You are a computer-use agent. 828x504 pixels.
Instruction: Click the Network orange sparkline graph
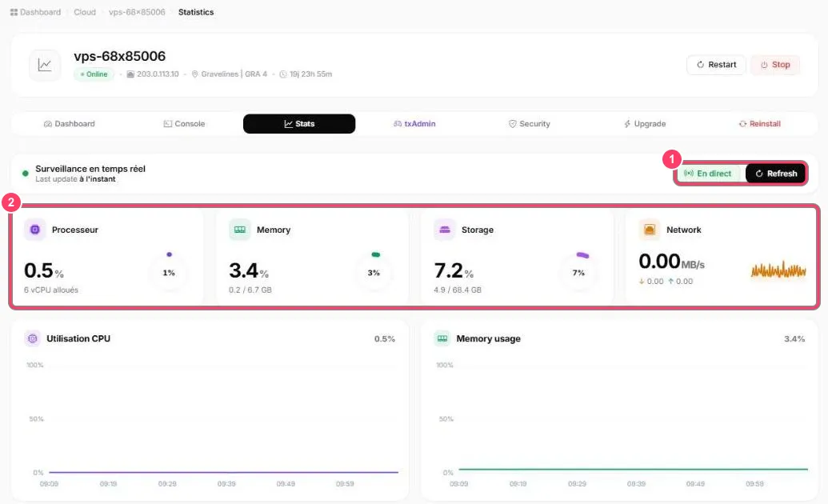(x=778, y=270)
